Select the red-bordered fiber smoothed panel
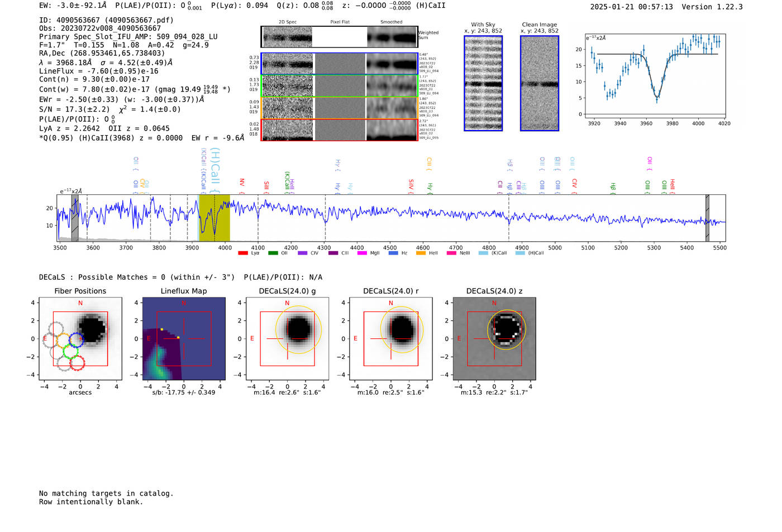The image size is (782, 532). click(x=392, y=130)
